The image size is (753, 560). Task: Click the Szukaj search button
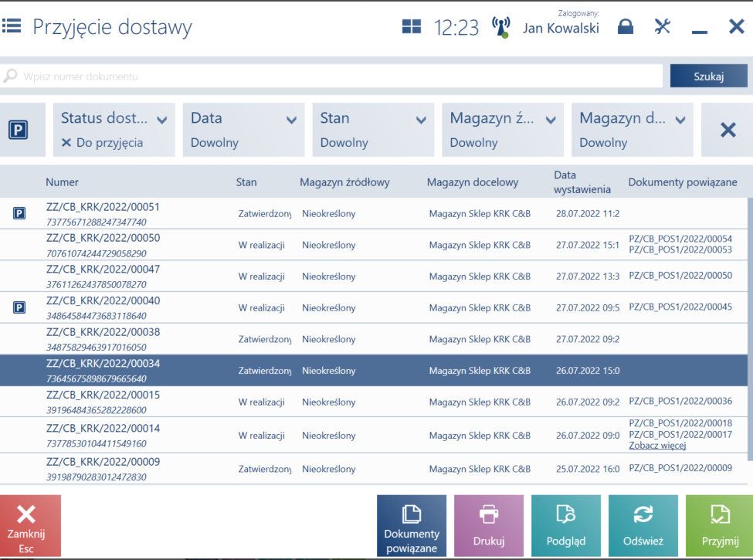point(709,76)
